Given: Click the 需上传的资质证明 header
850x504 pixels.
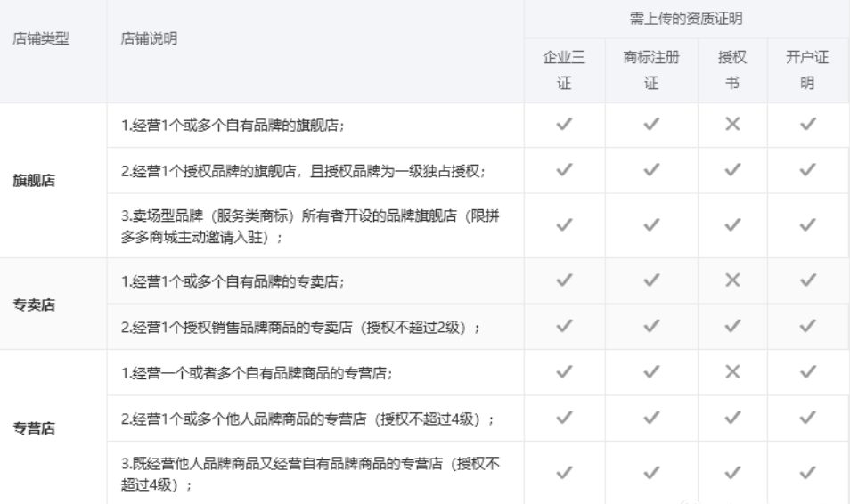Looking at the screenshot, I should 687,18.
